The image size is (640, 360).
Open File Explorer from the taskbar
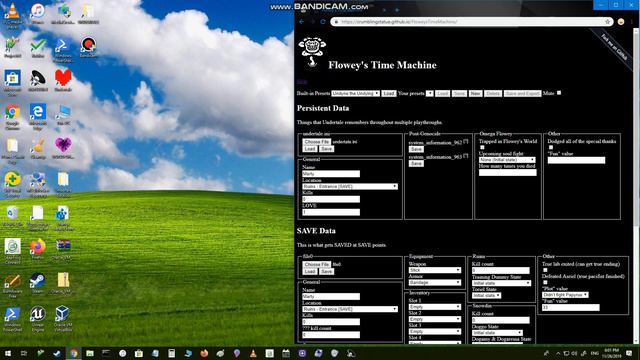coord(89,353)
